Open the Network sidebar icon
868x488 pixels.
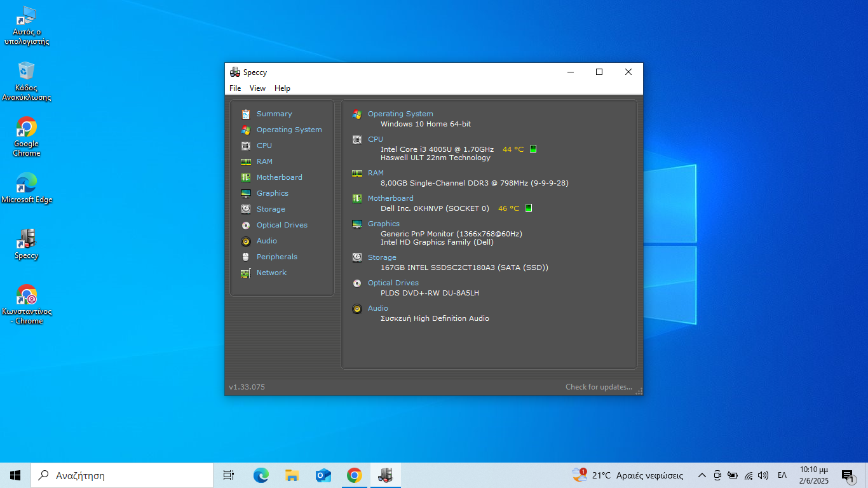[246, 273]
